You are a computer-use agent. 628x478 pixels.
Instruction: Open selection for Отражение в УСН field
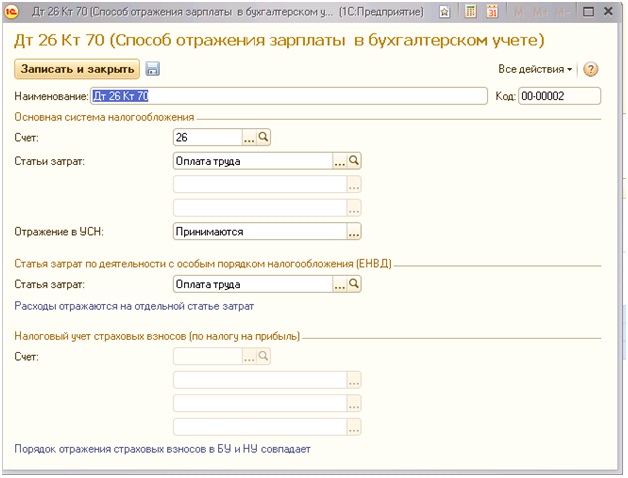pyautogui.click(x=353, y=231)
